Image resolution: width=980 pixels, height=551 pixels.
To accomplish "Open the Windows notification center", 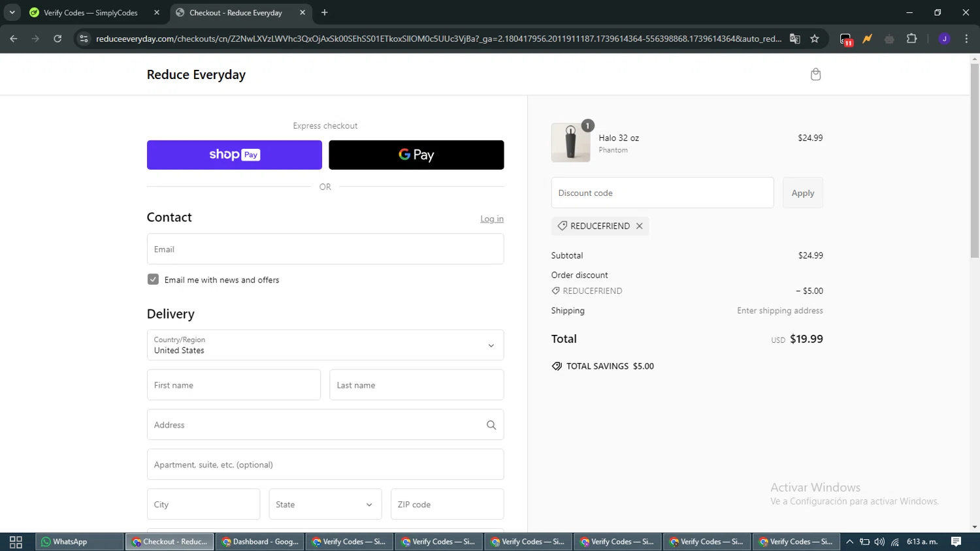I will pyautogui.click(x=956, y=542).
